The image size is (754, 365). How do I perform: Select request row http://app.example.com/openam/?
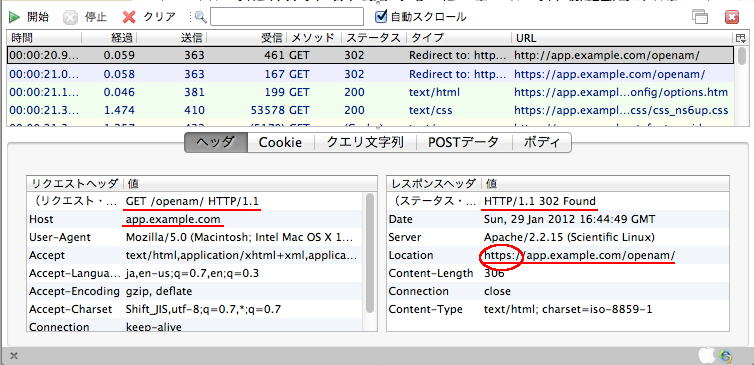[370, 55]
